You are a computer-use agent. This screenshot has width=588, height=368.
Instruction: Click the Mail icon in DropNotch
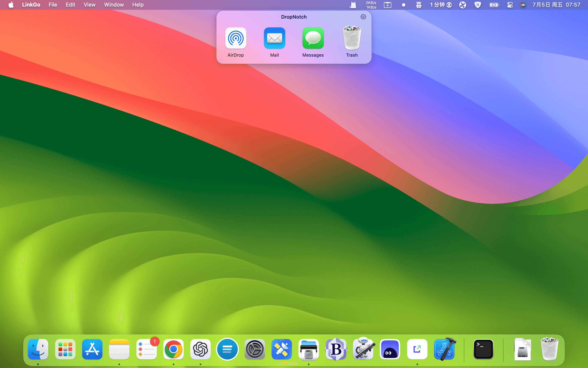[274, 38]
